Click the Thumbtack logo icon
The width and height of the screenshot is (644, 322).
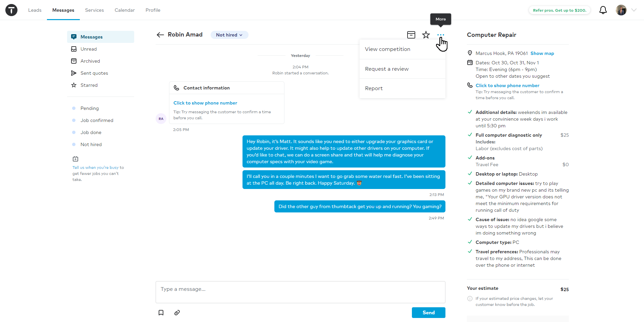pyautogui.click(x=11, y=10)
